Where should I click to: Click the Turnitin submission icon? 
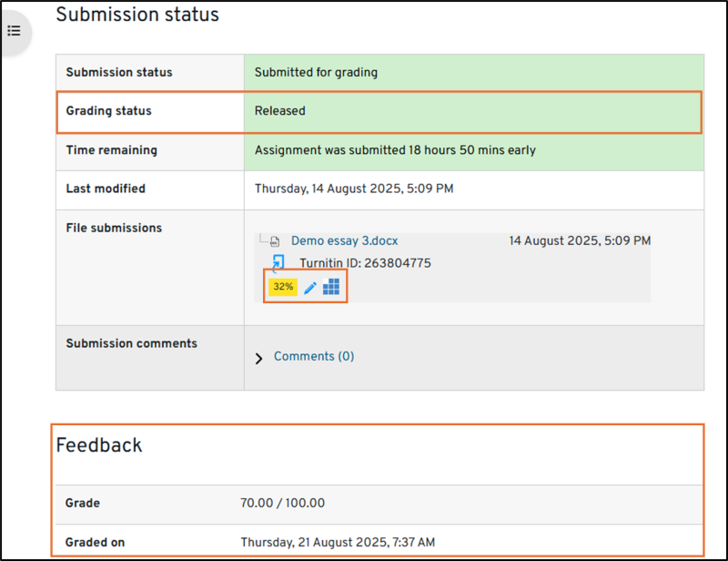pos(278,263)
